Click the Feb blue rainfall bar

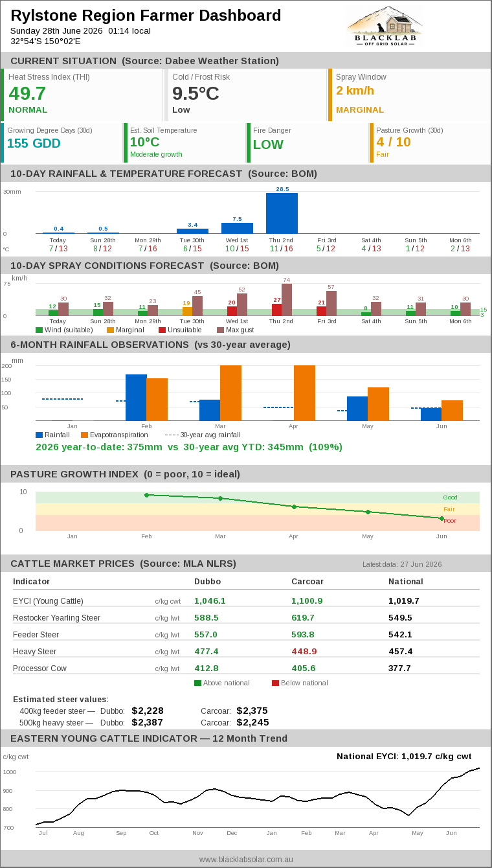(136, 398)
